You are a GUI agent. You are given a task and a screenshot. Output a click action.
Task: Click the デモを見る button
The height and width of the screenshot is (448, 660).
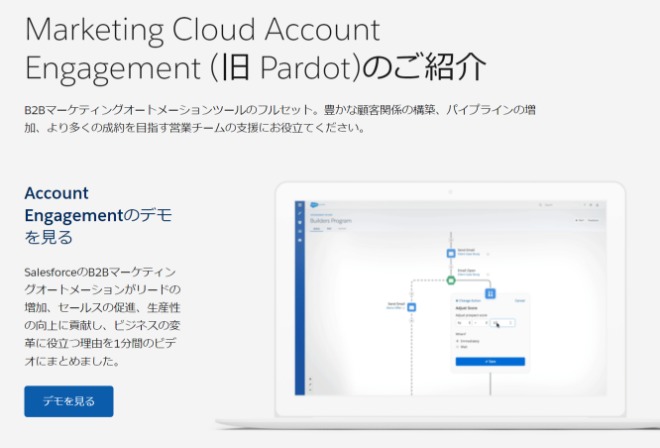click(x=69, y=401)
